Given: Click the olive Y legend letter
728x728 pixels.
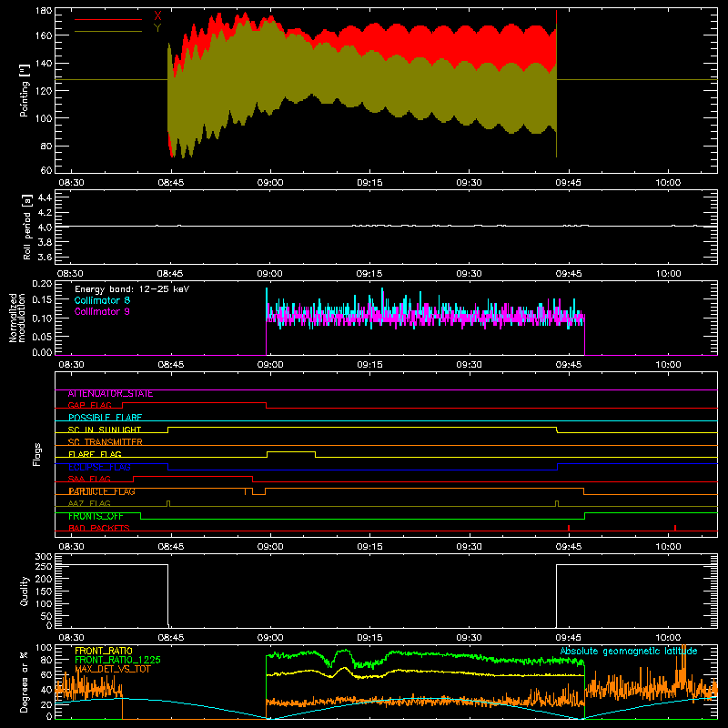Looking at the screenshot, I should [x=157, y=28].
